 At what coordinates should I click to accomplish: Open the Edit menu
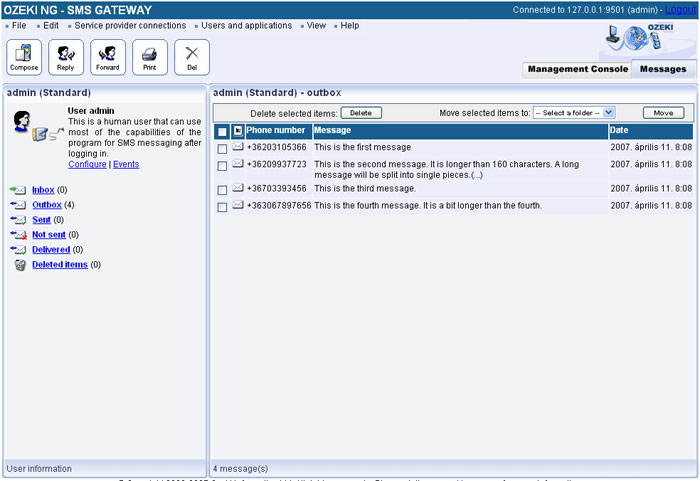[x=51, y=26]
